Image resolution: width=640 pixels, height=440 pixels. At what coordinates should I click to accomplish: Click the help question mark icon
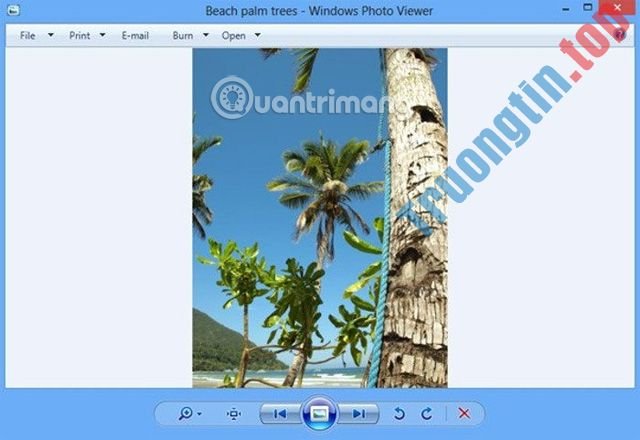coord(620,35)
